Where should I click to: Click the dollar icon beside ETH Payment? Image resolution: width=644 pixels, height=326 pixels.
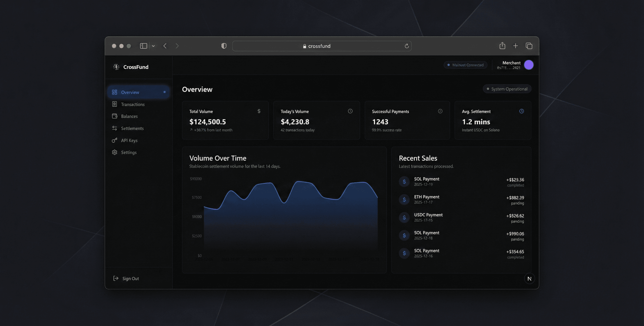(404, 200)
